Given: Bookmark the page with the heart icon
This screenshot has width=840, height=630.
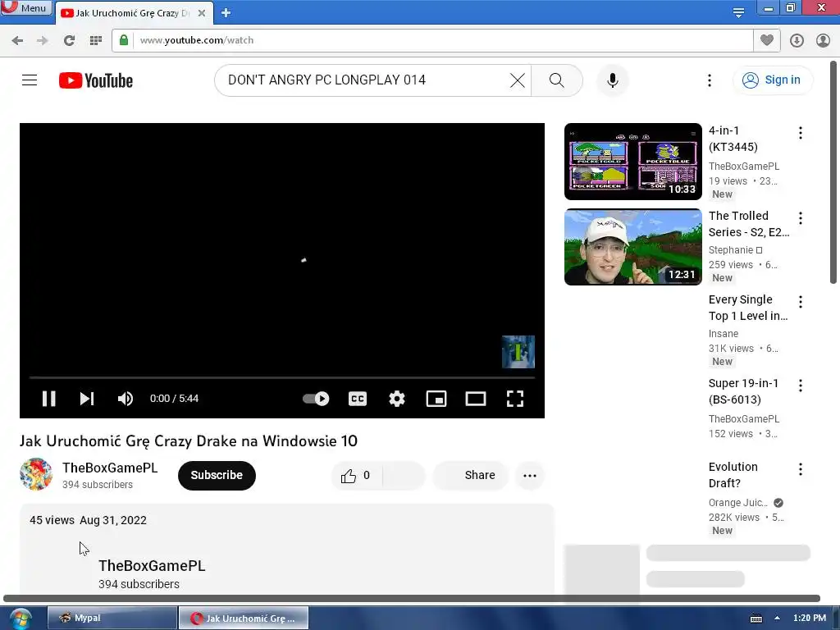Looking at the screenshot, I should pos(767,40).
